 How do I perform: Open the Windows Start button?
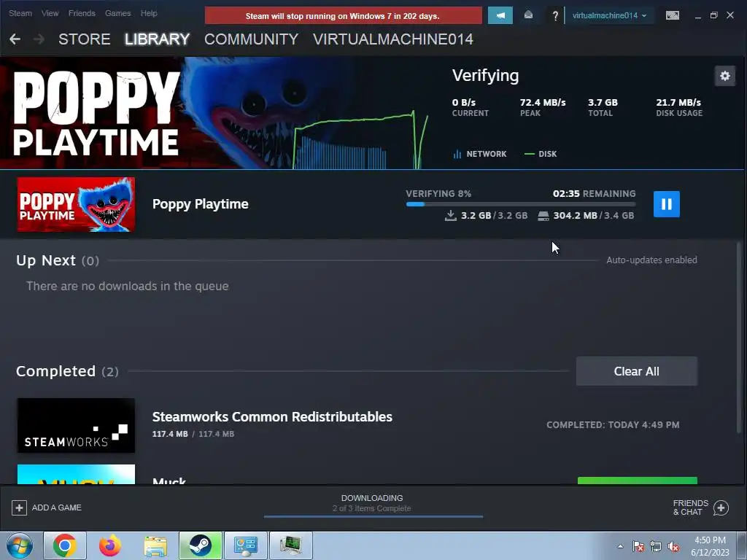coord(20,545)
